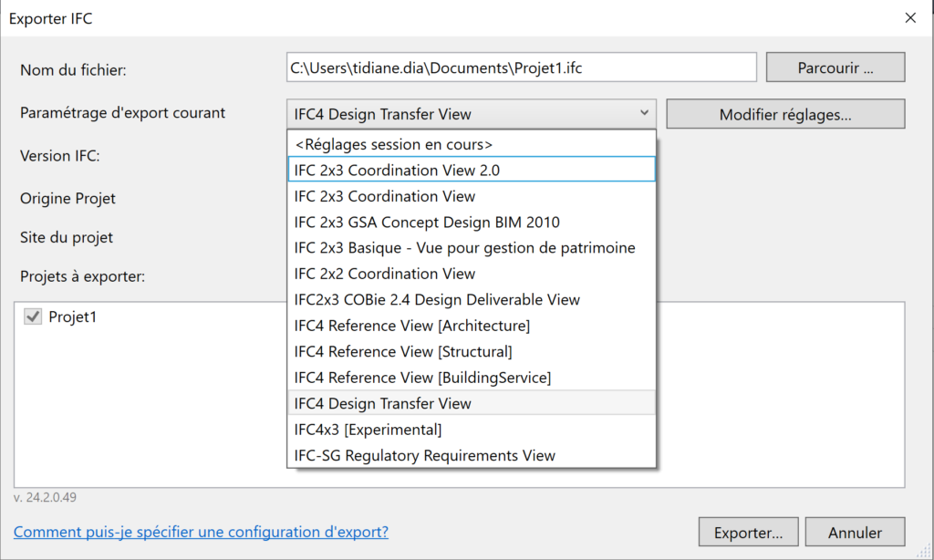Select IFC4 Reference View Architecture
The height and width of the screenshot is (560, 934).
coord(410,325)
